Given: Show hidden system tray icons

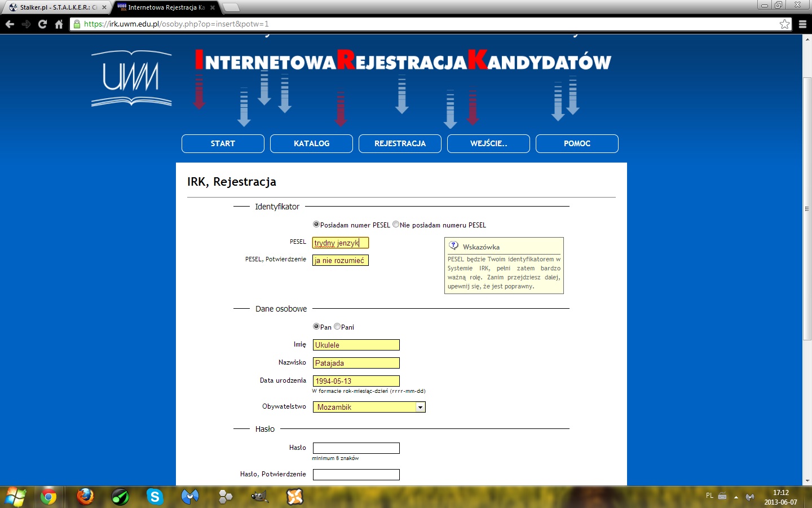Looking at the screenshot, I should pyautogui.click(x=736, y=497).
